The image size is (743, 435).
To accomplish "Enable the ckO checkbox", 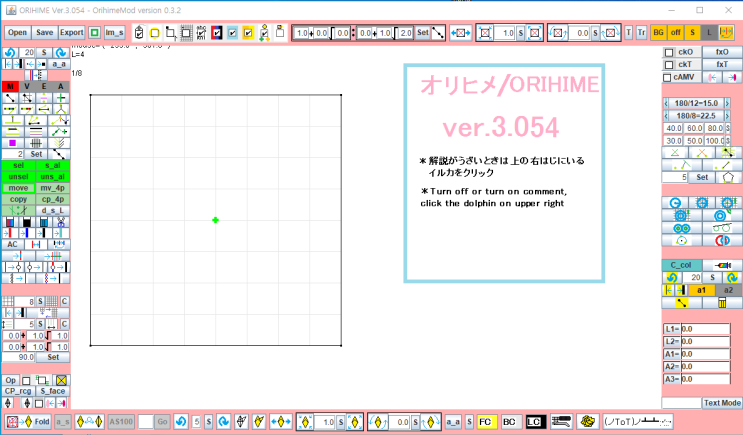I will [669, 52].
